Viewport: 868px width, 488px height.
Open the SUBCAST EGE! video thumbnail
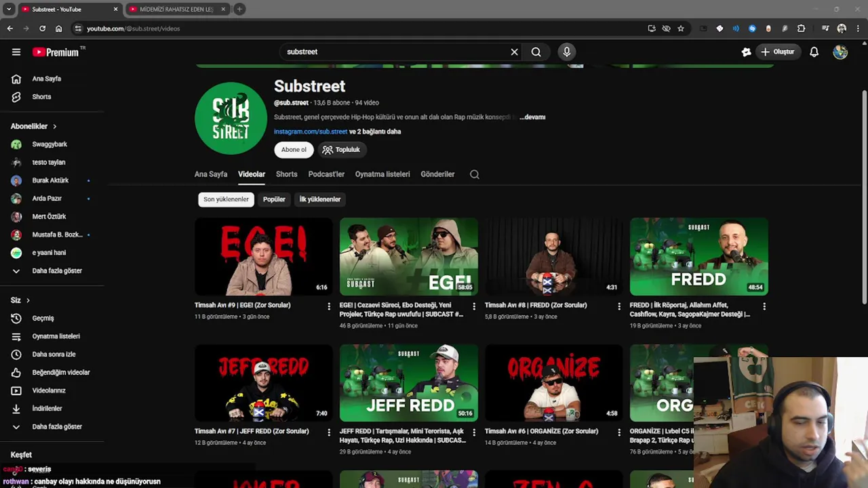(x=409, y=256)
